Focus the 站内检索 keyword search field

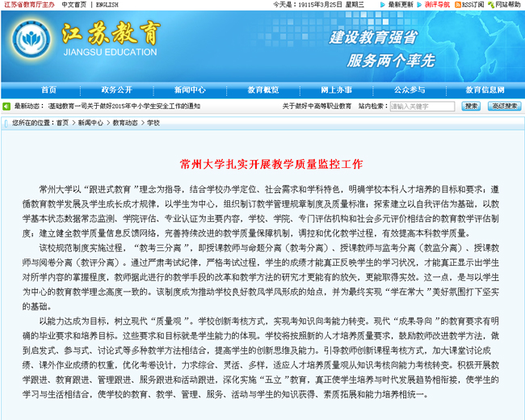pyautogui.click(x=422, y=106)
